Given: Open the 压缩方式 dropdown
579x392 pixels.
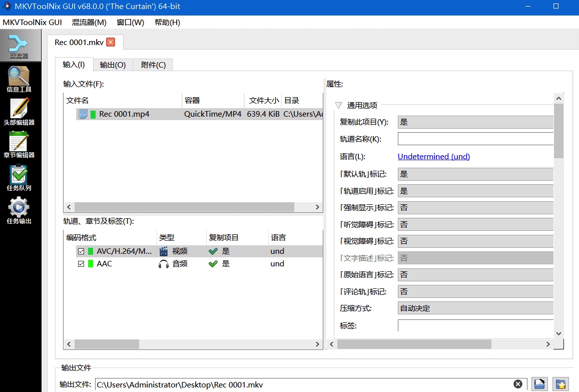Looking at the screenshot, I should point(475,308).
